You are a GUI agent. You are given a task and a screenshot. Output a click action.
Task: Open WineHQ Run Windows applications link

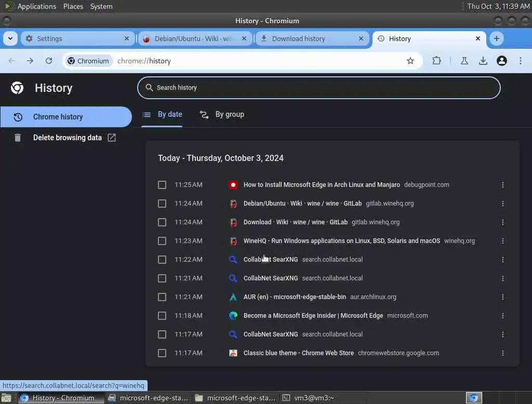click(342, 241)
